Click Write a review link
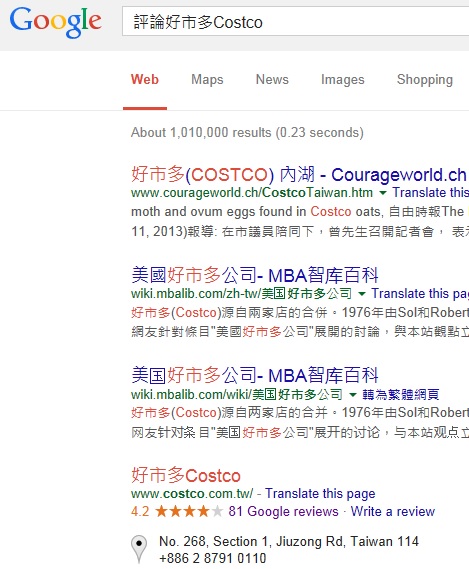The width and height of the screenshot is (469, 569). pos(392,511)
